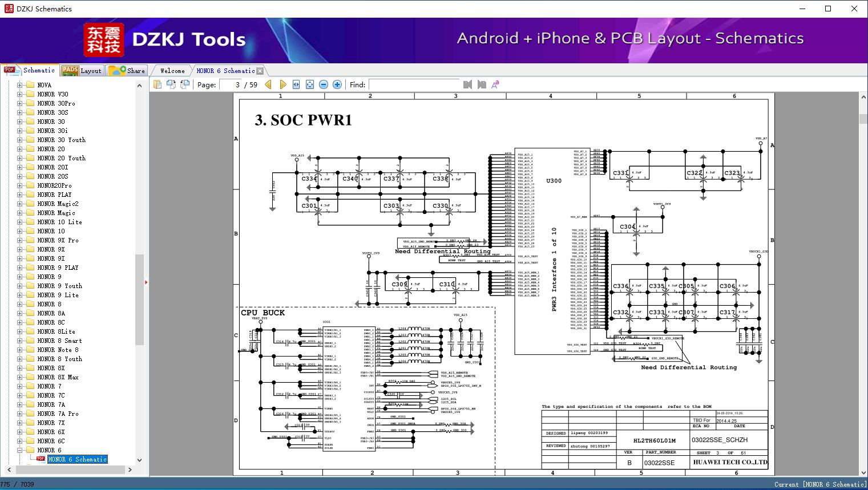Collapse the HONOR 6 folder
The width and height of the screenshot is (868, 490).
click(20, 450)
